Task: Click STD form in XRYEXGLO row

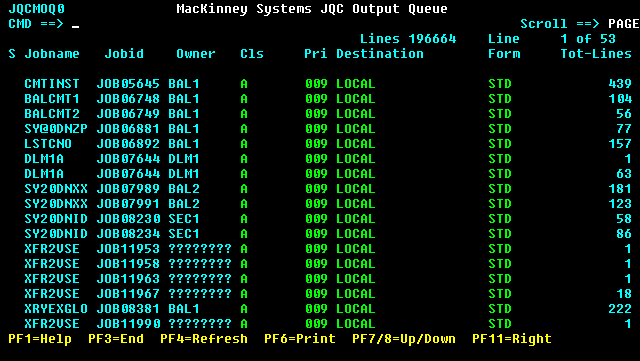Action: pyautogui.click(x=500, y=309)
